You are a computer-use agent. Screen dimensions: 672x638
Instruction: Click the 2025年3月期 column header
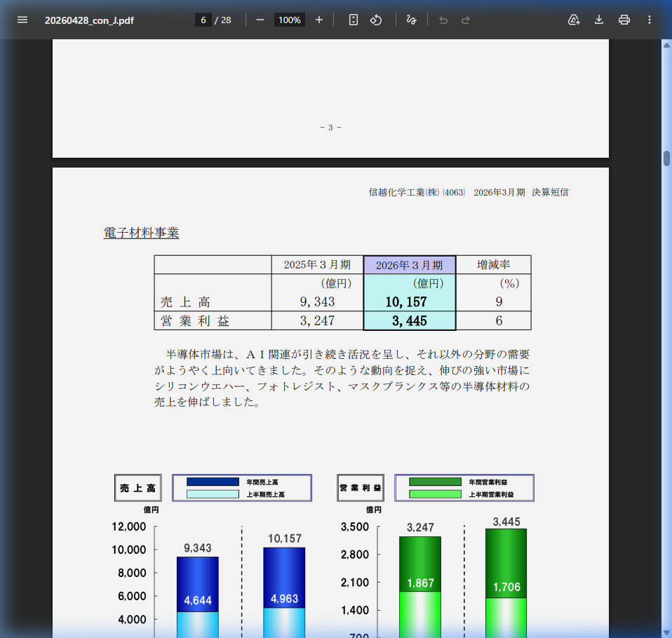click(x=317, y=265)
